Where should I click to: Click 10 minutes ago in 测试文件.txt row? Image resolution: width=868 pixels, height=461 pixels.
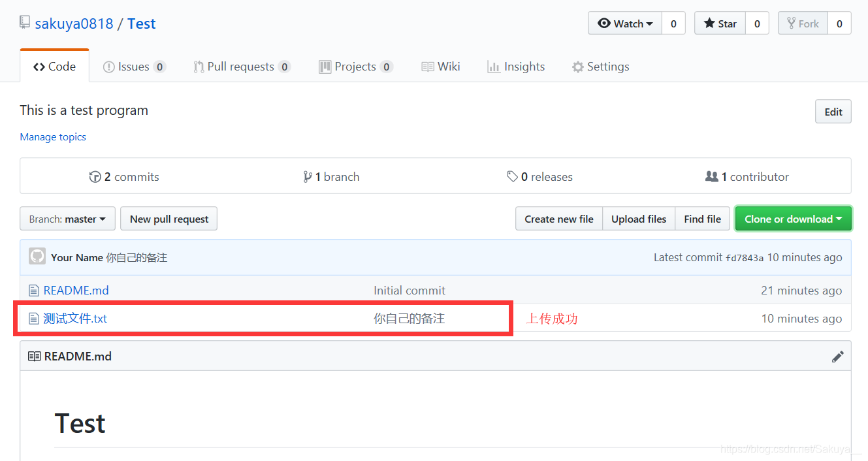coord(801,319)
